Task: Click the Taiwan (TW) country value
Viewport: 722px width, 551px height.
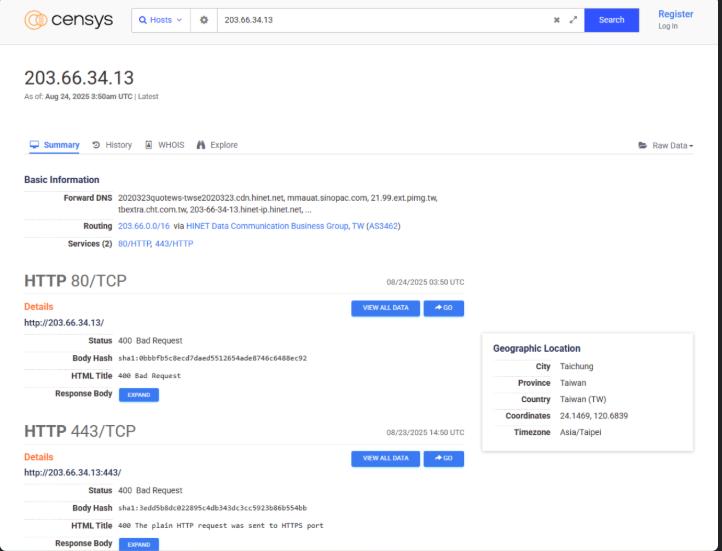Action: point(583,400)
